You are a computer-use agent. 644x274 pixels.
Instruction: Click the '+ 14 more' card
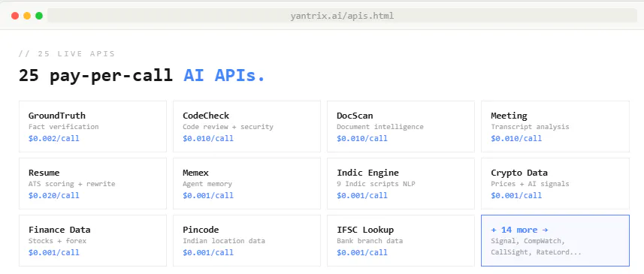555,240
